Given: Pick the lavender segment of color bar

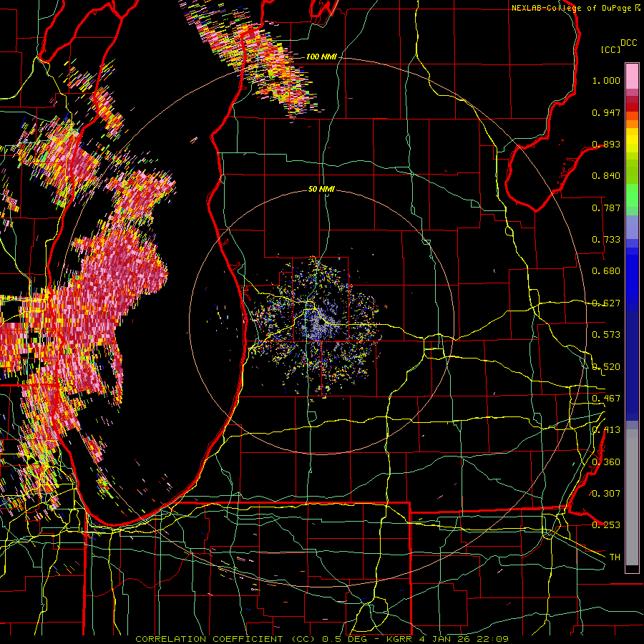Looking at the screenshot, I should coord(632,227).
